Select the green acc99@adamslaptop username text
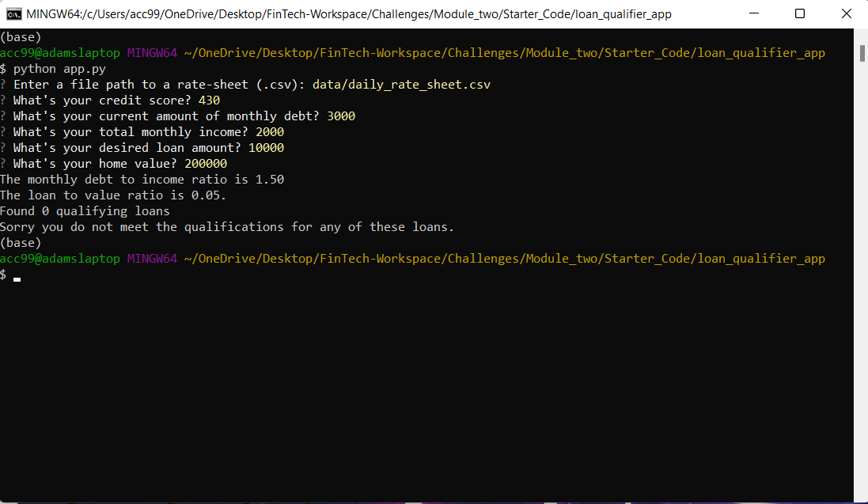This screenshot has width=868, height=504. tap(60, 258)
